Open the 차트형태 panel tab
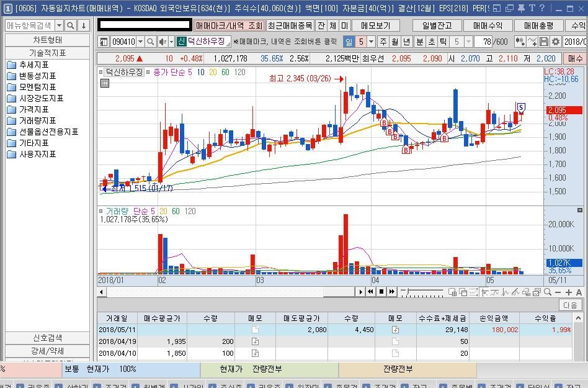Image resolution: width=588 pixels, height=388 pixels. (x=47, y=40)
